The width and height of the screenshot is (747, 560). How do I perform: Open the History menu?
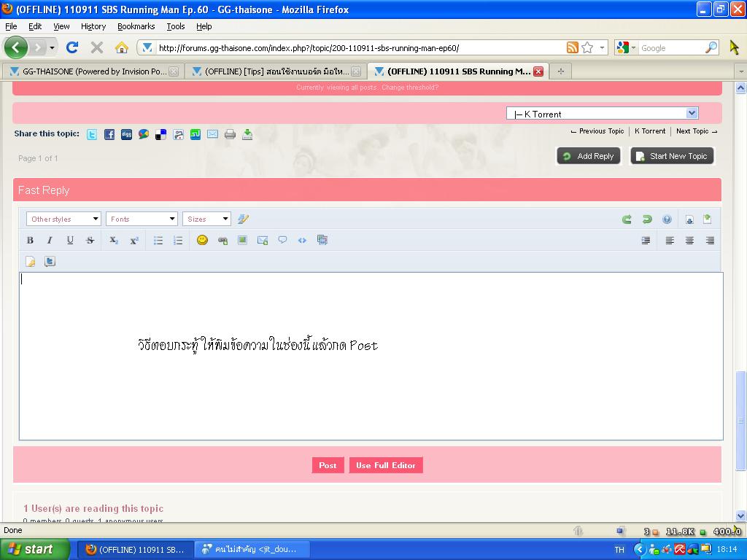(x=93, y=26)
